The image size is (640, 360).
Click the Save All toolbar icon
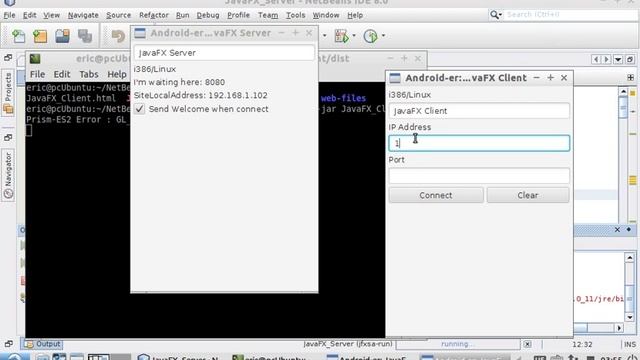85,36
